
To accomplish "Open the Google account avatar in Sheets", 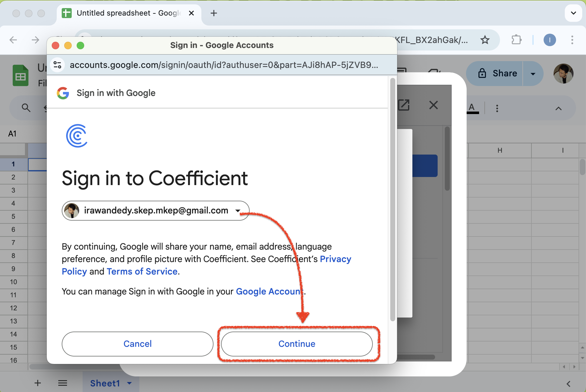I will point(563,74).
